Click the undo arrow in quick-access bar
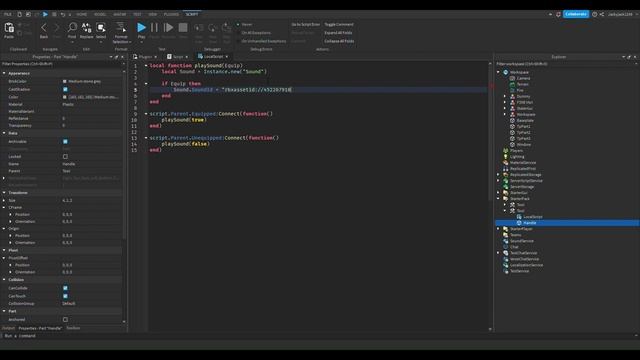The image size is (640, 360). pos(63,14)
